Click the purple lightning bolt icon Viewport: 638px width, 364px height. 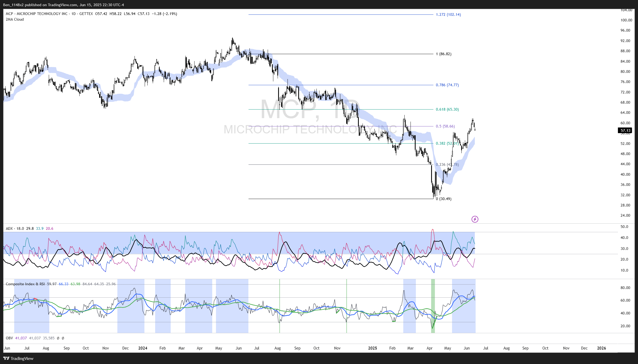(475, 219)
